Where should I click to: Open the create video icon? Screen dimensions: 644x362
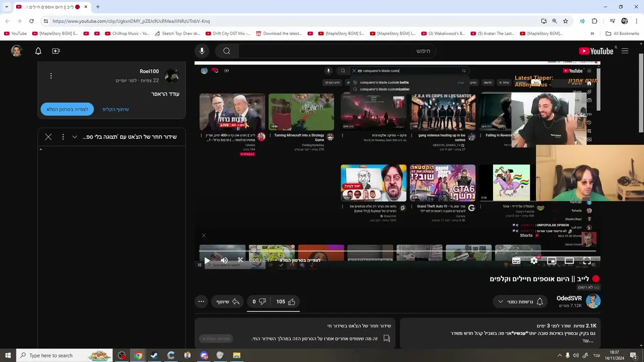point(56,51)
